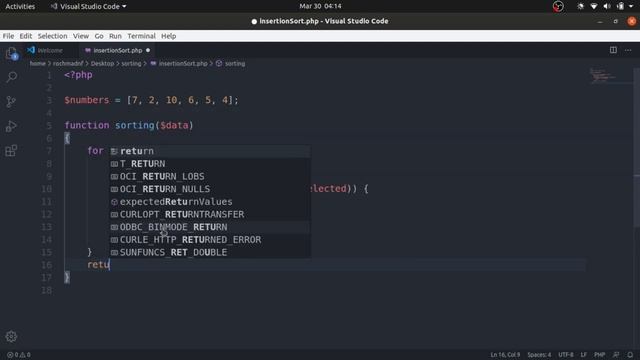Open the Explorer view in activity bar
The image size is (640, 360).
point(11,53)
